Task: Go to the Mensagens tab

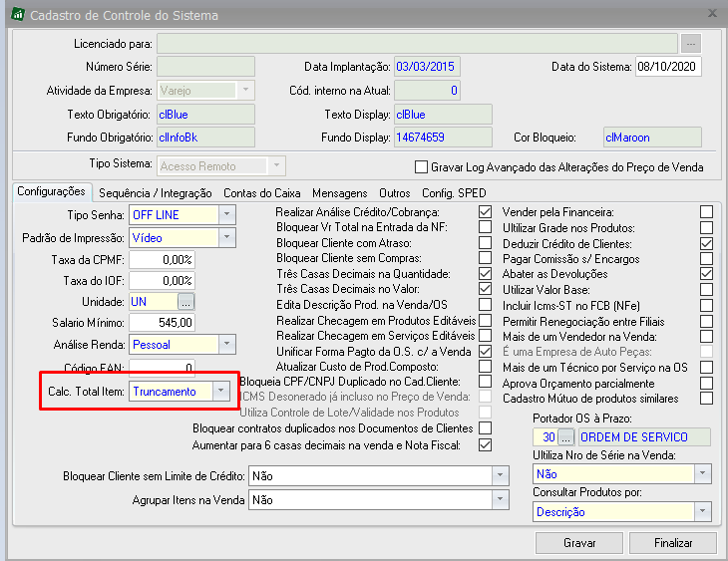Action: point(340,193)
